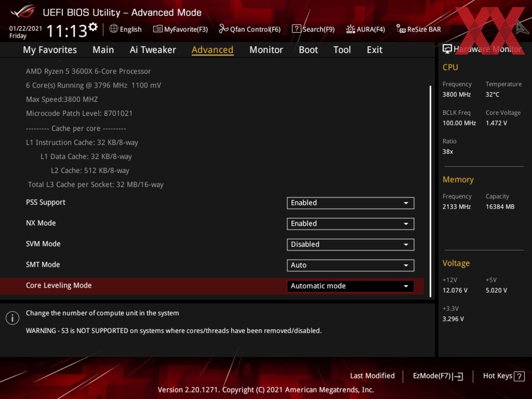
Task: Click the ROG logo icon
Action: (x=23, y=11)
